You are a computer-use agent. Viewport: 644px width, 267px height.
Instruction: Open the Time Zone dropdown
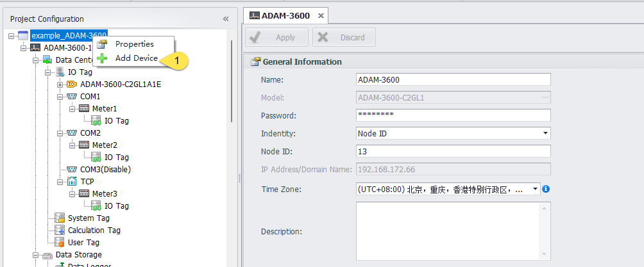click(536, 190)
